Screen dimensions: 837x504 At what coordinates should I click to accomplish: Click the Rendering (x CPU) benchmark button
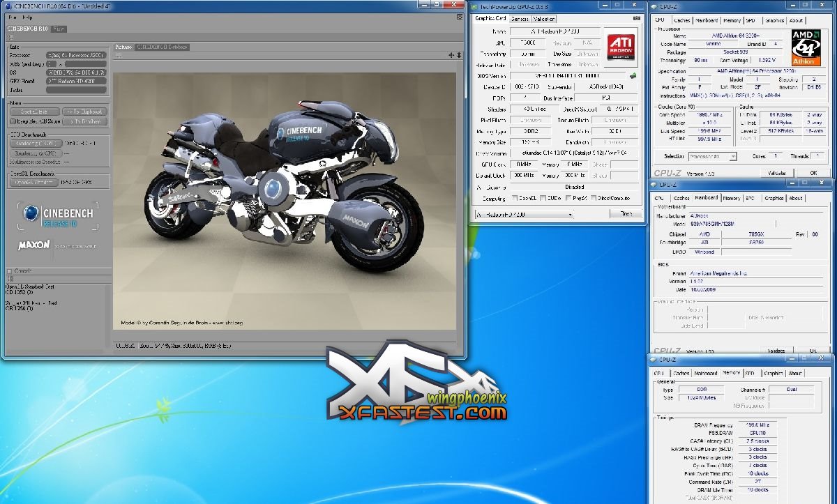pyautogui.click(x=36, y=153)
